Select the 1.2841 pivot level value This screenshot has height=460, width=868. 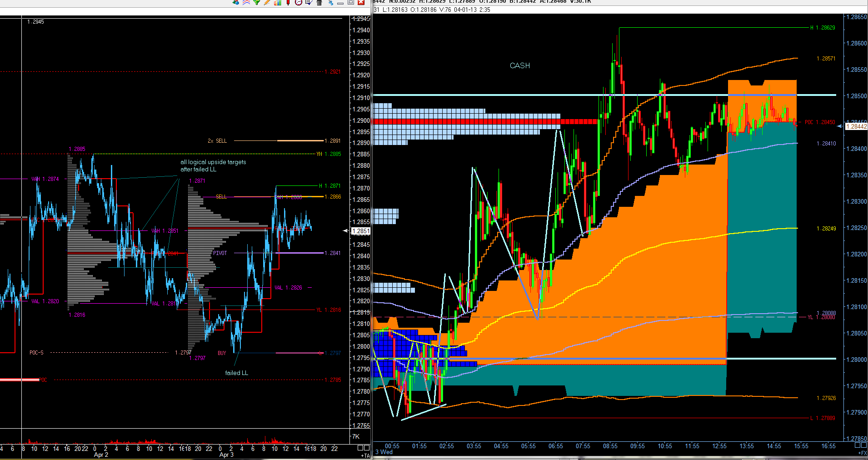click(333, 253)
